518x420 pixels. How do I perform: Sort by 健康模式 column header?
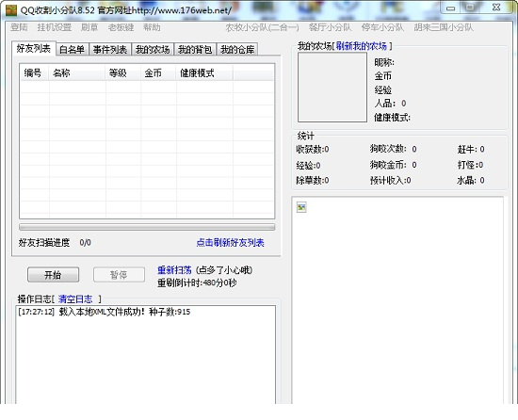coord(204,73)
